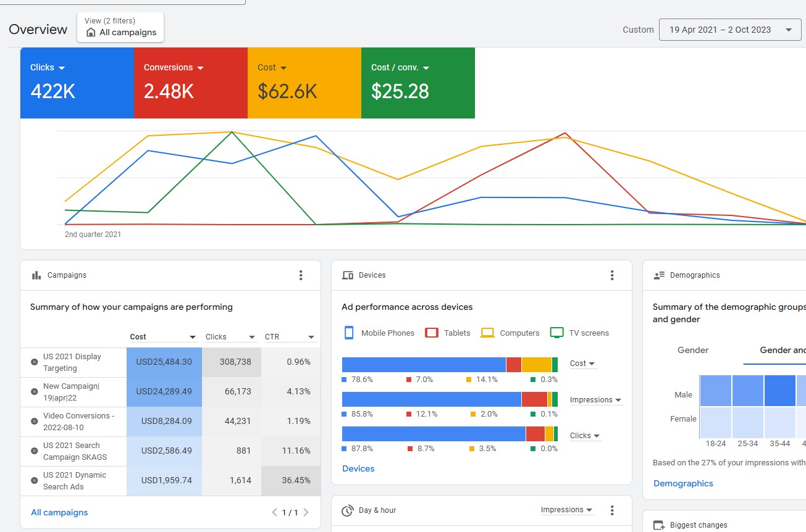This screenshot has width=806, height=532.
Task: Open the date range dropdown
Action: point(729,30)
